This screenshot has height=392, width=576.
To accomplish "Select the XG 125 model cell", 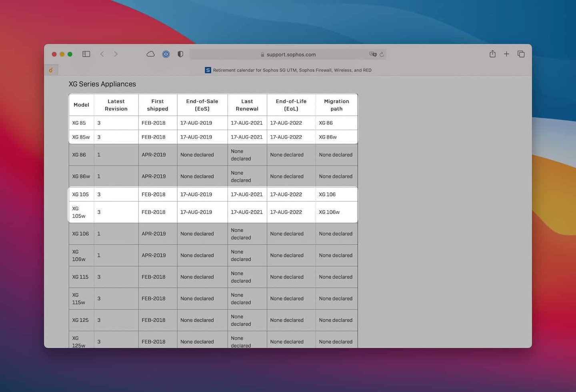I will pos(81,320).
